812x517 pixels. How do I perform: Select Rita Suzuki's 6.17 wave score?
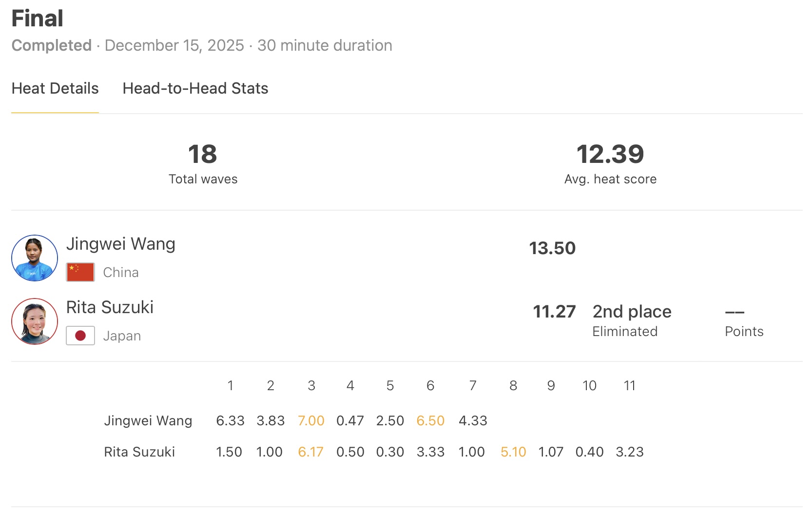tap(310, 452)
